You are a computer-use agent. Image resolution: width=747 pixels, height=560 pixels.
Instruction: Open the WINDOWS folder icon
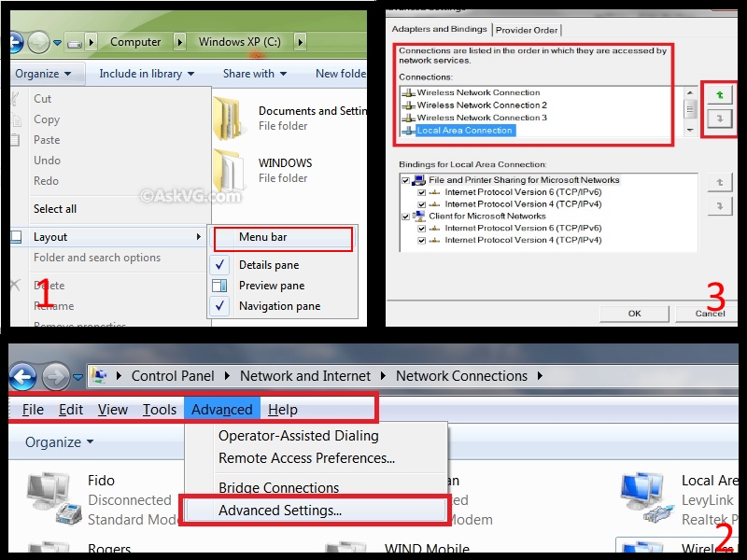click(x=229, y=170)
